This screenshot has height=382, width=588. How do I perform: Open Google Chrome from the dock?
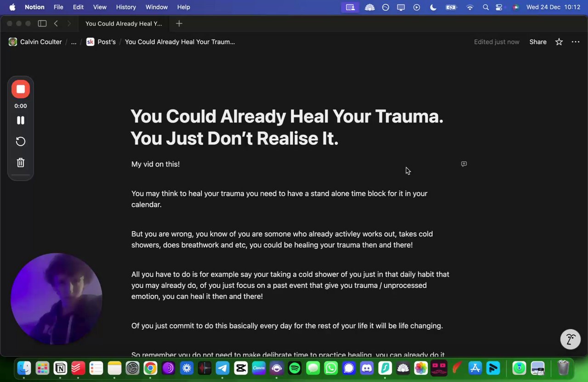[x=150, y=368]
